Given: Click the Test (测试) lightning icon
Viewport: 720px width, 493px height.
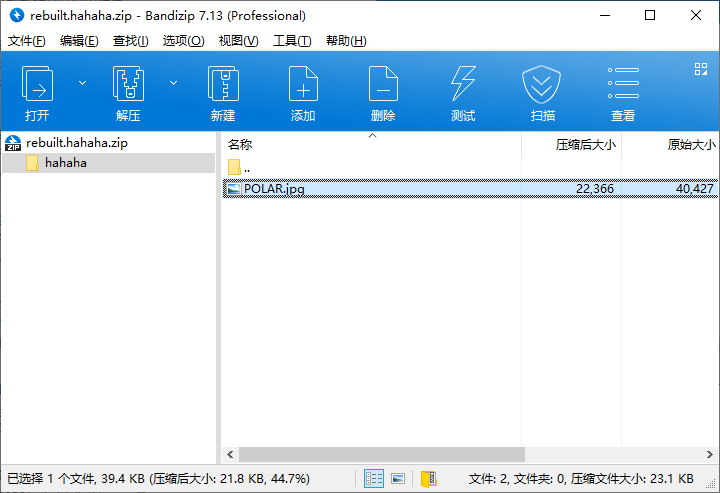Looking at the screenshot, I should click(463, 84).
